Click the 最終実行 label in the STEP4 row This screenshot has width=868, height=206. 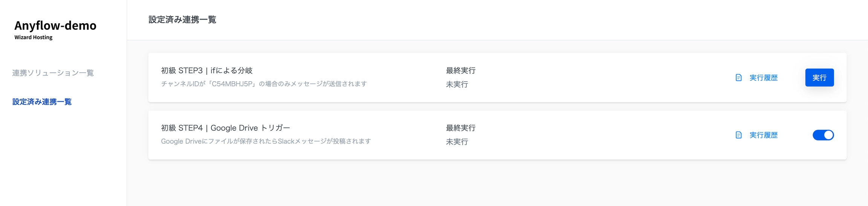[x=460, y=128]
